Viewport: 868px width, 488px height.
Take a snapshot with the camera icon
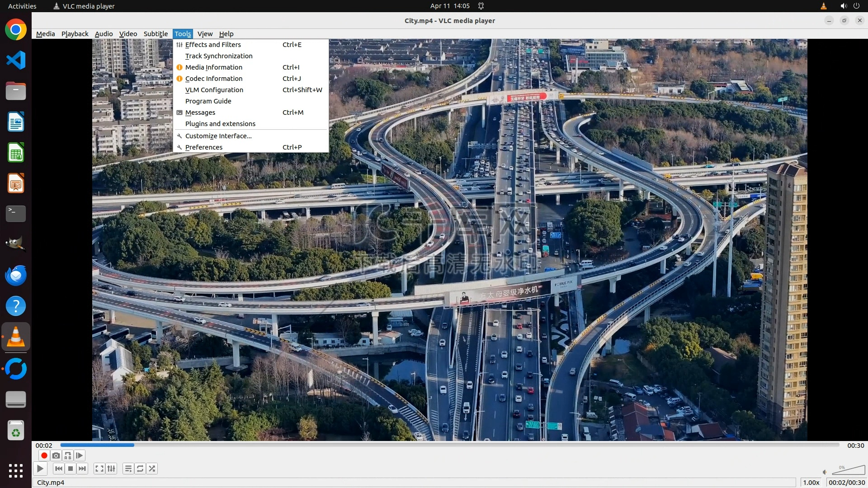[x=56, y=455]
